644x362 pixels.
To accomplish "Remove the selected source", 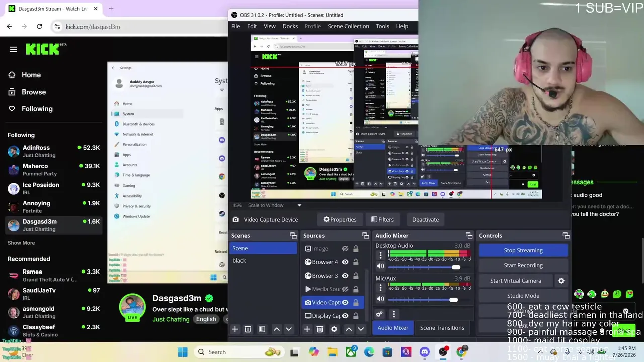I will 319,329.
